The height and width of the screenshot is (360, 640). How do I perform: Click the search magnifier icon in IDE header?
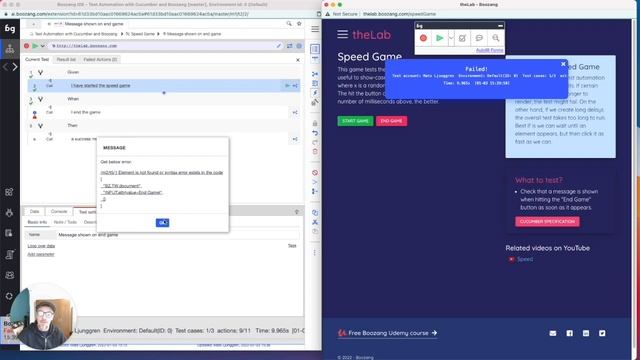[x=289, y=24]
